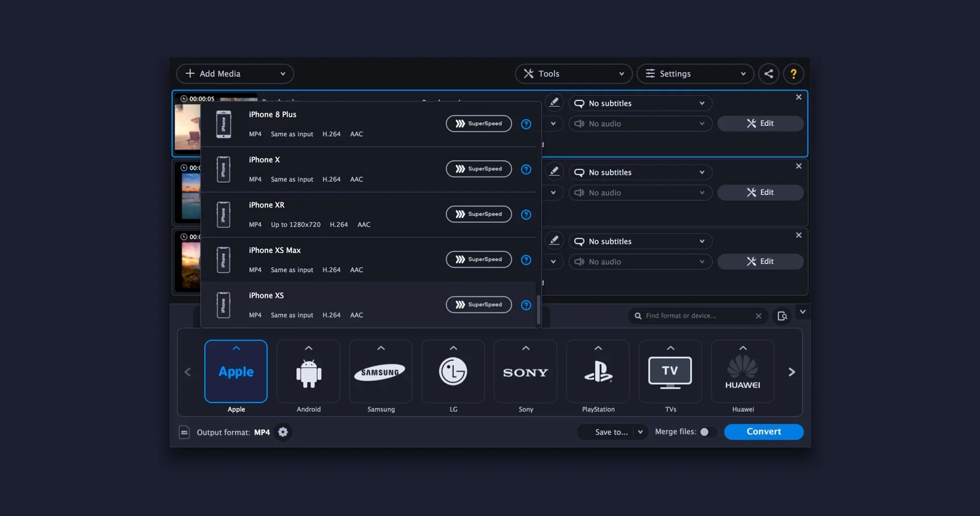
Task: Toggle SuperSpeed for iPhone XR
Action: point(479,214)
